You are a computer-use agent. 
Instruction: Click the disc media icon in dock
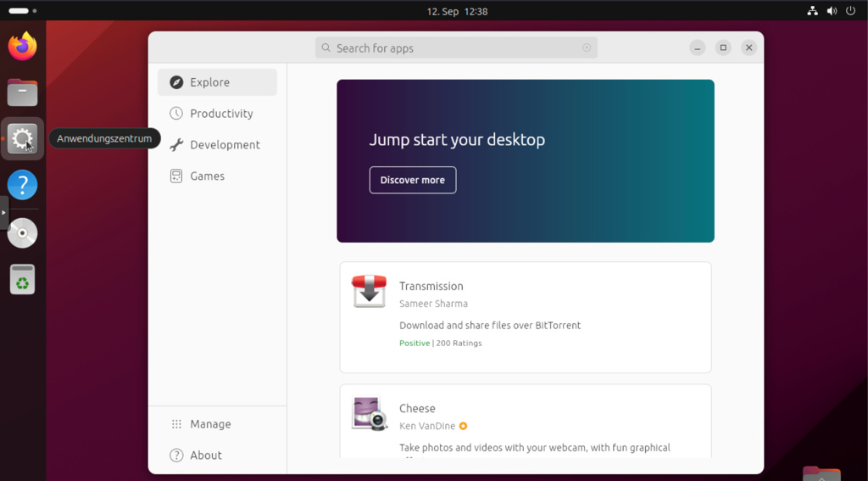click(22, 232)
